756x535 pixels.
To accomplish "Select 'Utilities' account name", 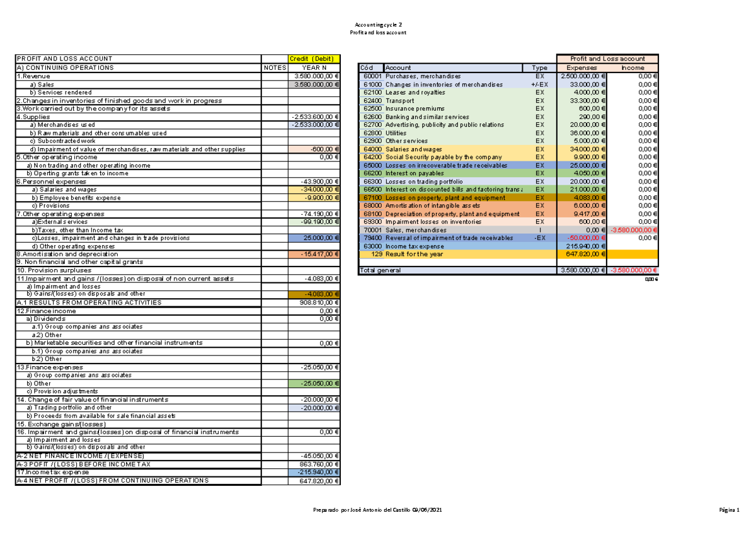I will tap(396, 133).
